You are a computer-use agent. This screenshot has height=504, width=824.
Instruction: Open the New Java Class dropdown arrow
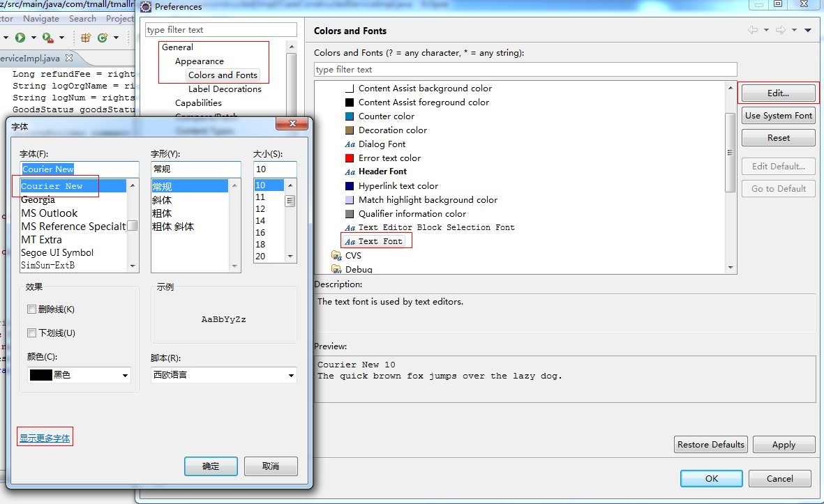point(116,38)
